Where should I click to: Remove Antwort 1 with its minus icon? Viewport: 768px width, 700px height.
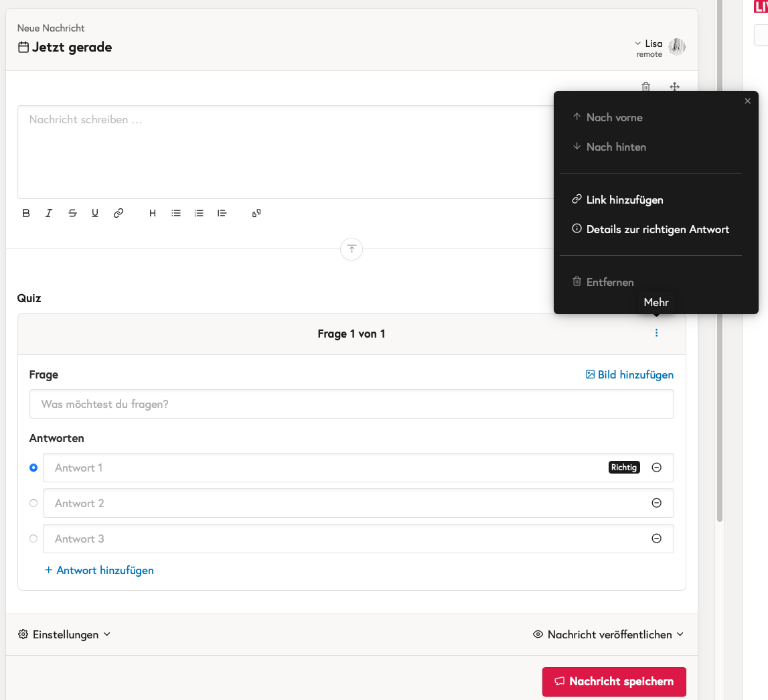pyautogui.click(x=656, y=468)
